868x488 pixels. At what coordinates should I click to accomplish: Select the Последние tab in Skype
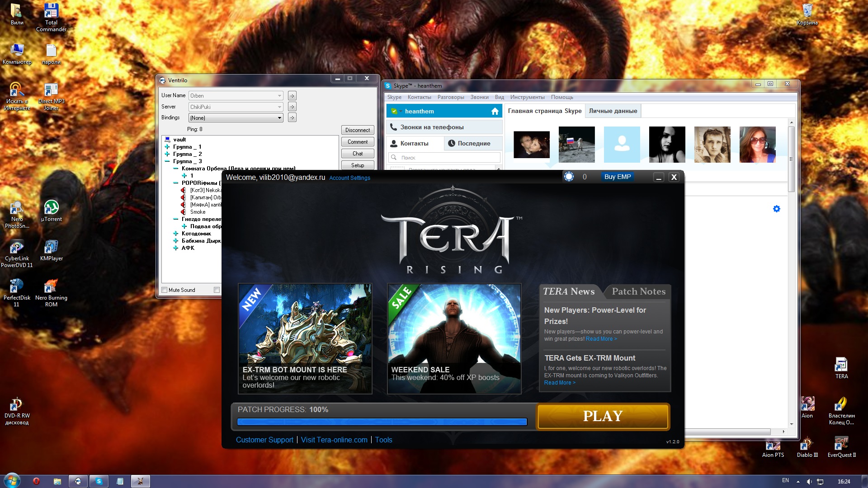(x=473, y=143)
